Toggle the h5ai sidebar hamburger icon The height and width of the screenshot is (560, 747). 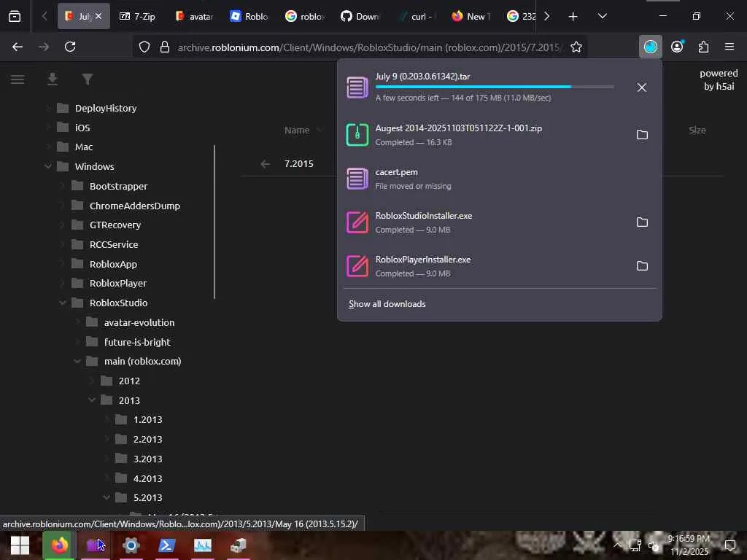click(18, 79)
